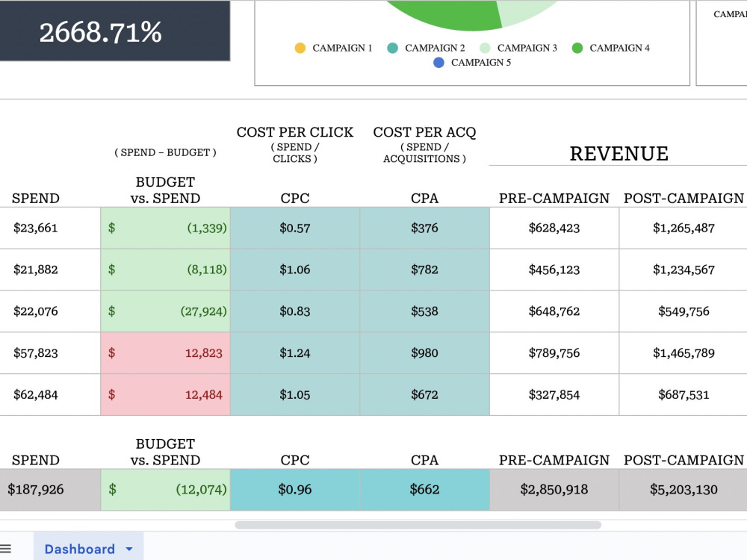The image size is (747, 560).
Task: Click the COST PER CLICK heading
Action: click(295, 132)
